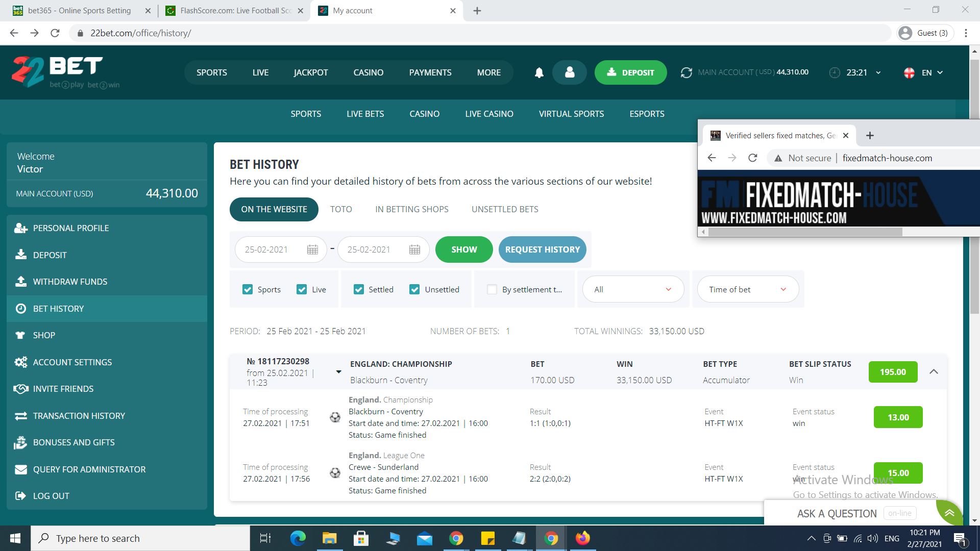The width and height of the screenshot is (980, 551).
Task: Open the All filter dropdown
Action: click(x=633, y=290)
